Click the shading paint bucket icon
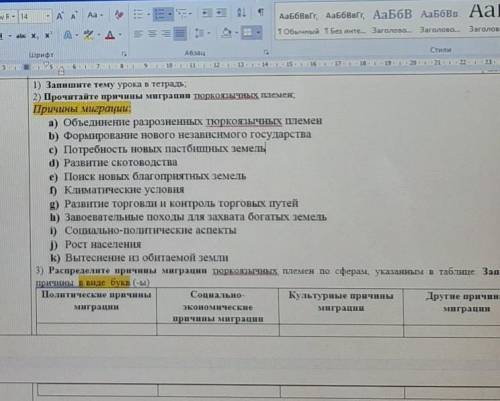500x401 pixels. pos(226,32)
